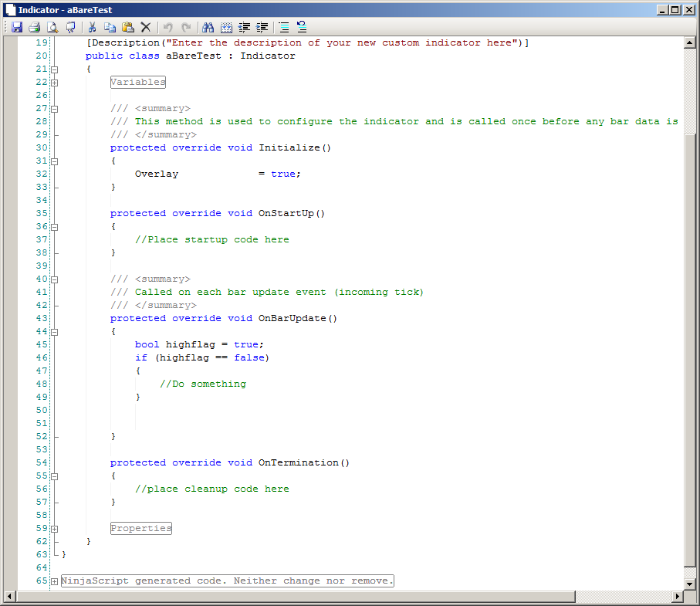This screenshot has height=606, width=700.
Task: Collapse the Initialize method body at line 31
Action: [x=55, y=161]
